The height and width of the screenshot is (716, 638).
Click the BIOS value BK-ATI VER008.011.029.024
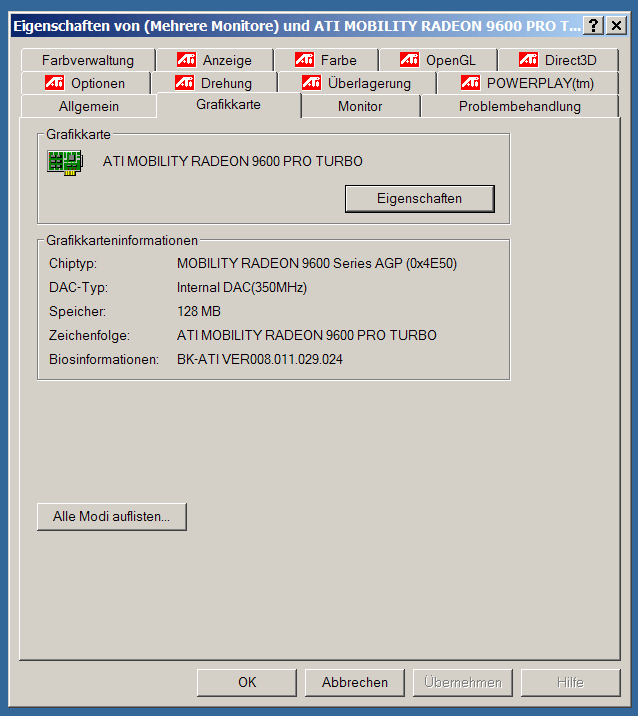click(259, 359)
